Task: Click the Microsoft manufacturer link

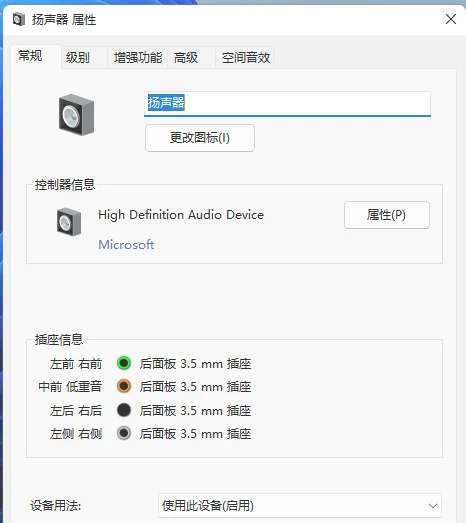Action: pyautogui.click(x=126, y=244)
